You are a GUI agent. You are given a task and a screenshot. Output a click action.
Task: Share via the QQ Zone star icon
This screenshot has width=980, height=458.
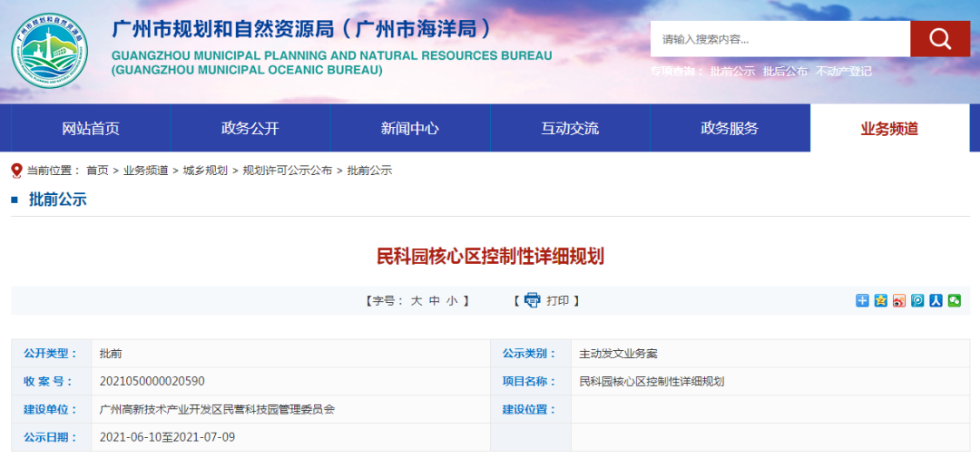pos(880,301)
